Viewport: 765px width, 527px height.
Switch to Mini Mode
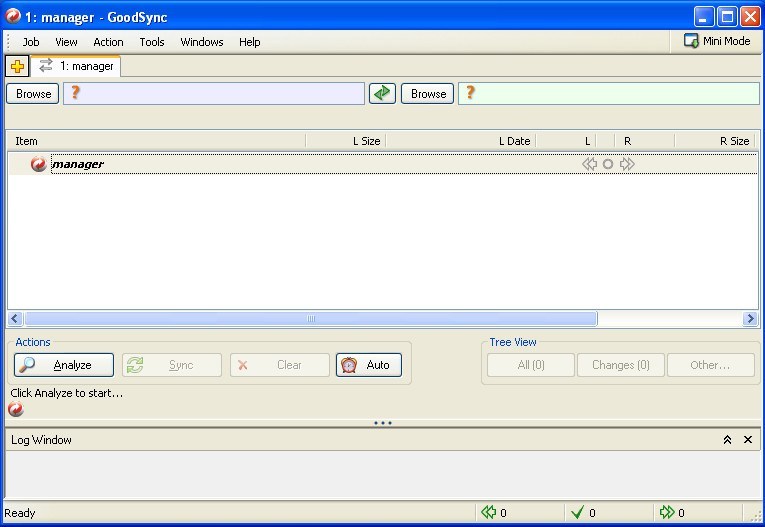coord(717,41)
